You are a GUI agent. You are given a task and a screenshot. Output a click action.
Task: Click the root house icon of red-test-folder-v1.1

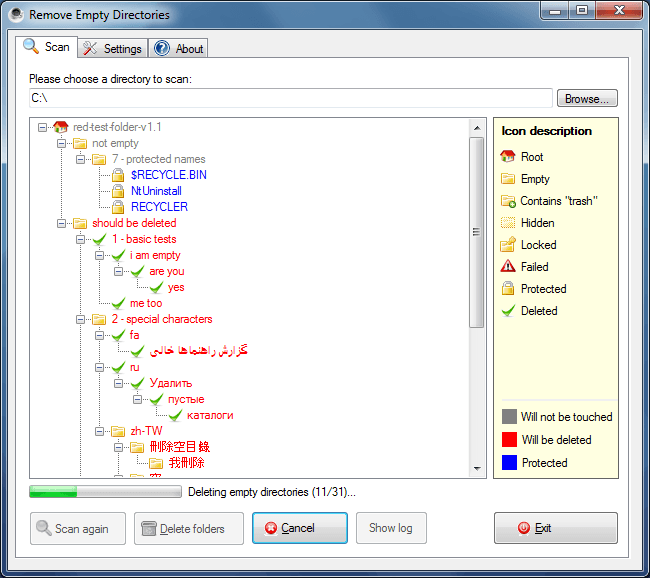pyautogui.click(x=61, y=127)
